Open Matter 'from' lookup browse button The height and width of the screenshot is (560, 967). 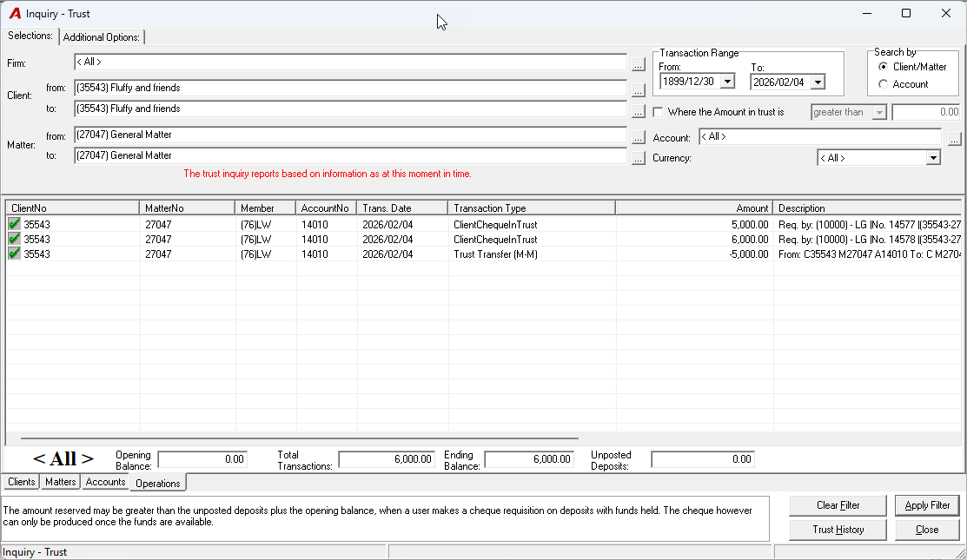pyautogui.click(x=639, y=137)
